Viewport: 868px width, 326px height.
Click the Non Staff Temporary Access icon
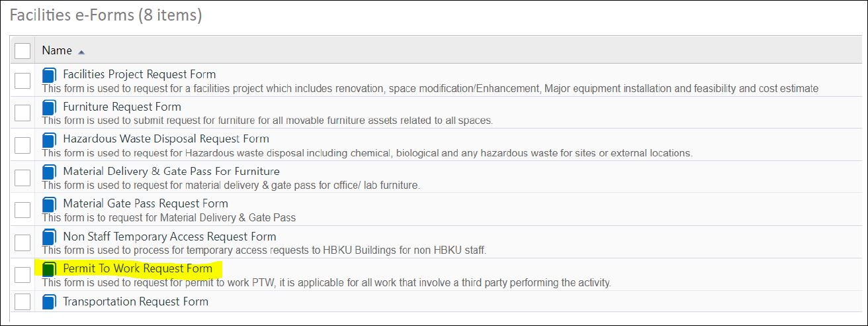tap(49, 237)
